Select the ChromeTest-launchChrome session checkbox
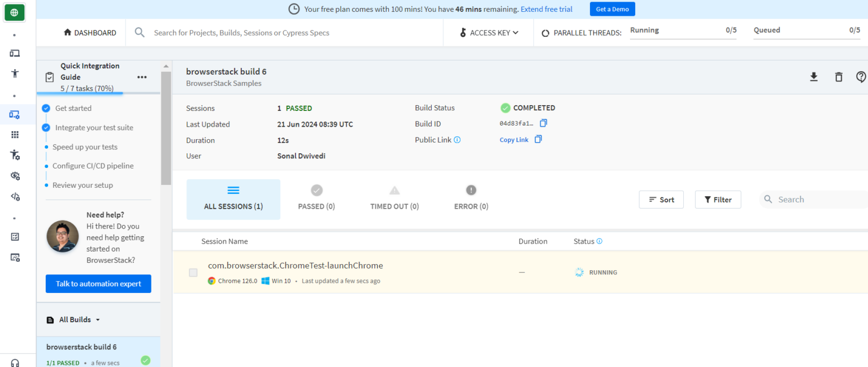 (x=193, y=273)
